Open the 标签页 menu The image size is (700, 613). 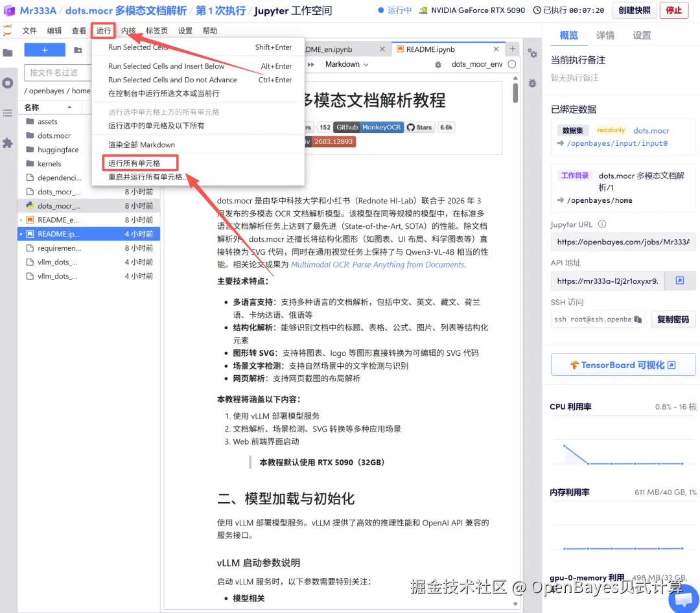[157, 30]
